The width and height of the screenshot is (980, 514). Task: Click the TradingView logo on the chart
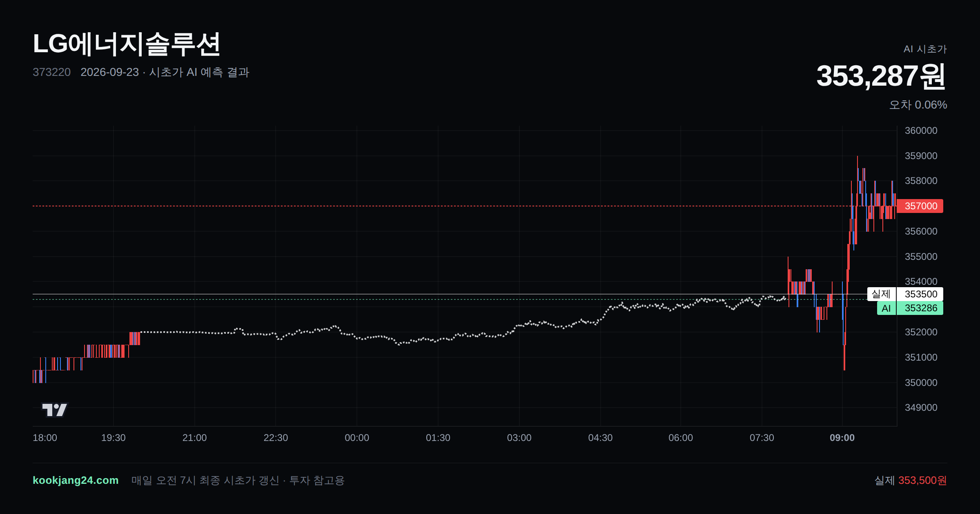tap(55, 410)
